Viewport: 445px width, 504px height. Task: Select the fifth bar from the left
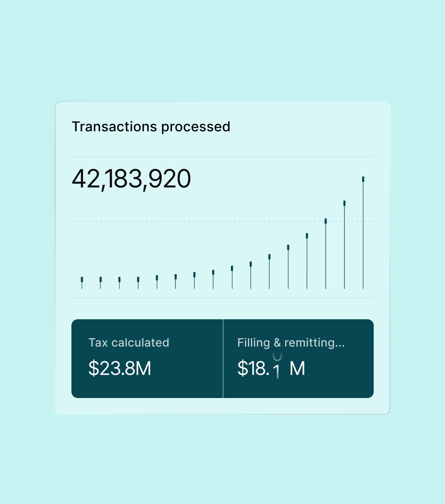(157, 282)
